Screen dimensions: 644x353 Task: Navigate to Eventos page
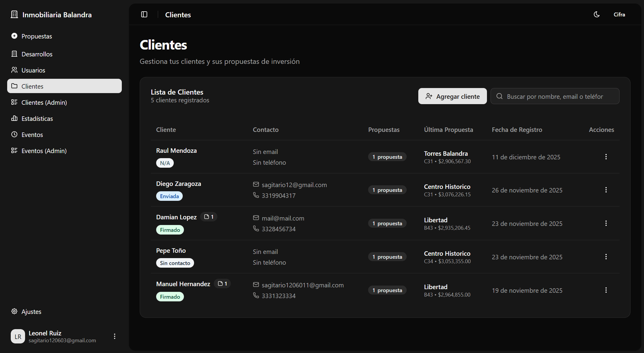coord(32,135)
